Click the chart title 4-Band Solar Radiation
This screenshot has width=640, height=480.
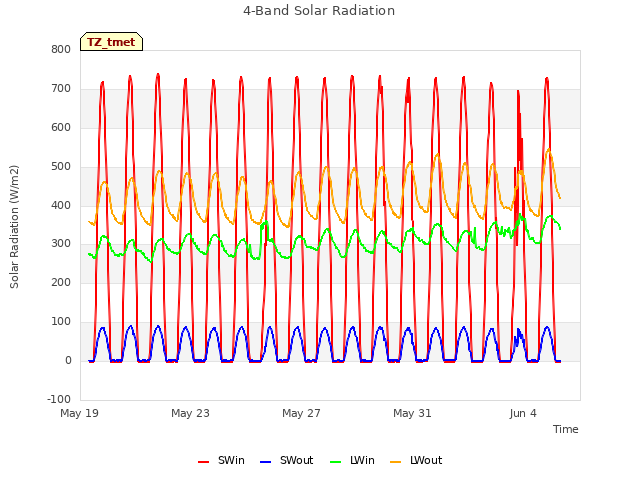point(319,11)
